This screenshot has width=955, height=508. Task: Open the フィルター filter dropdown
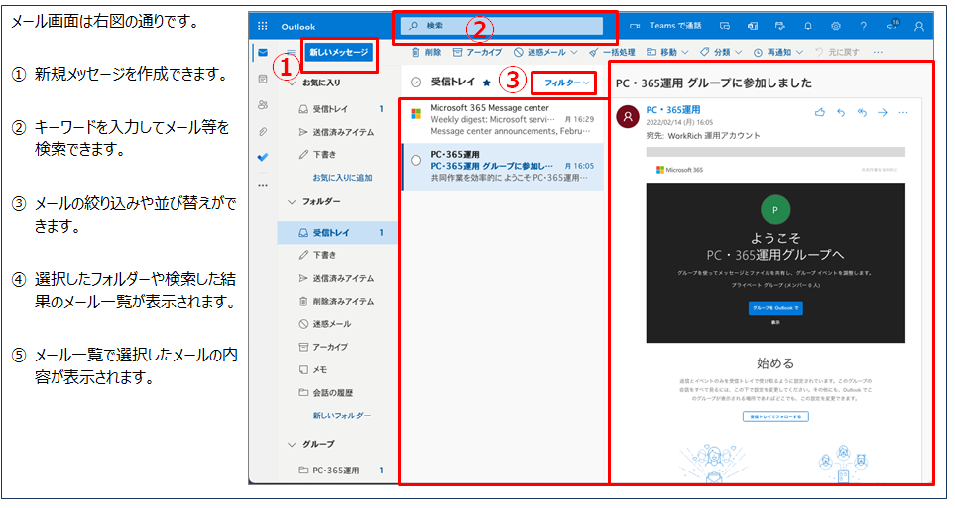[566, 82]
